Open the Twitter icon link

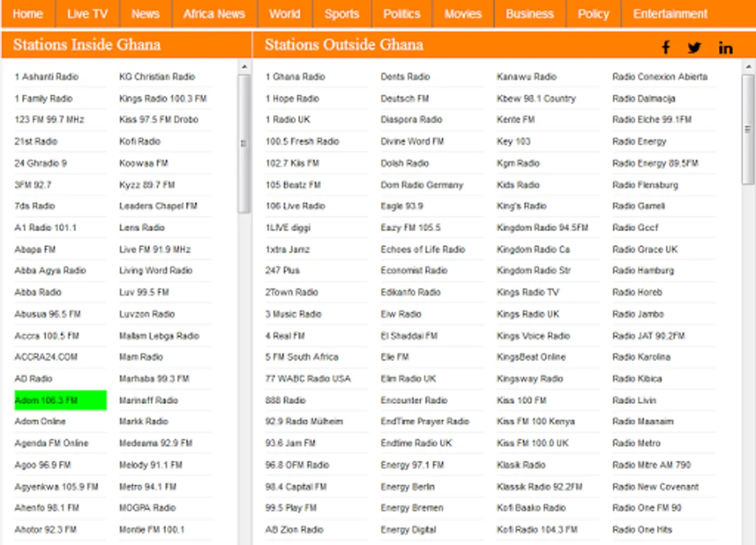[694, 47]
